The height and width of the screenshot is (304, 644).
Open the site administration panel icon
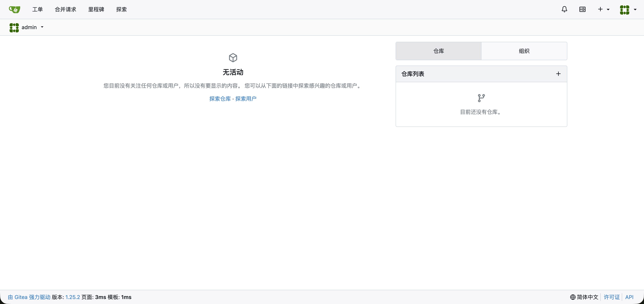582,9
